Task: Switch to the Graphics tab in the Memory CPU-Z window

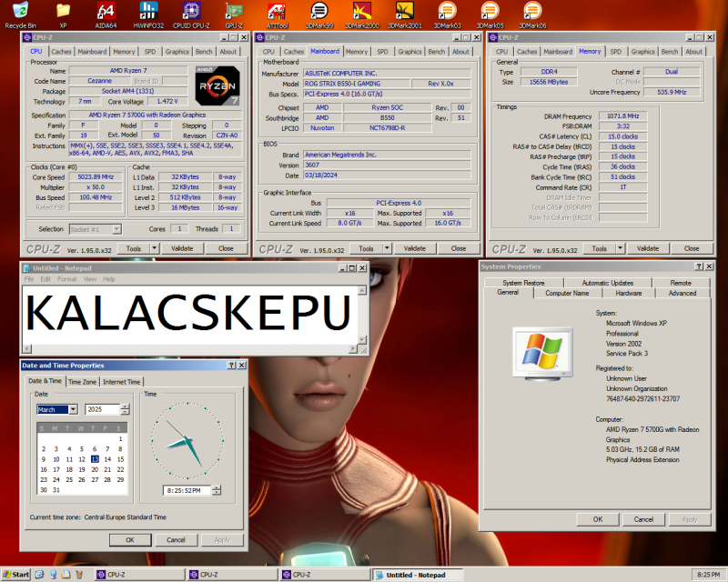Action: pyautogui.click(x=642, y=52)
